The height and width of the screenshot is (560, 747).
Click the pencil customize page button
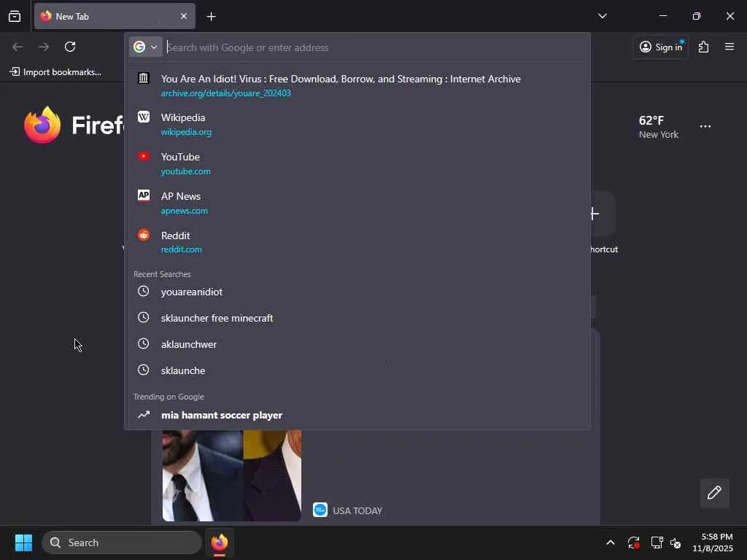tap(714, 493)
